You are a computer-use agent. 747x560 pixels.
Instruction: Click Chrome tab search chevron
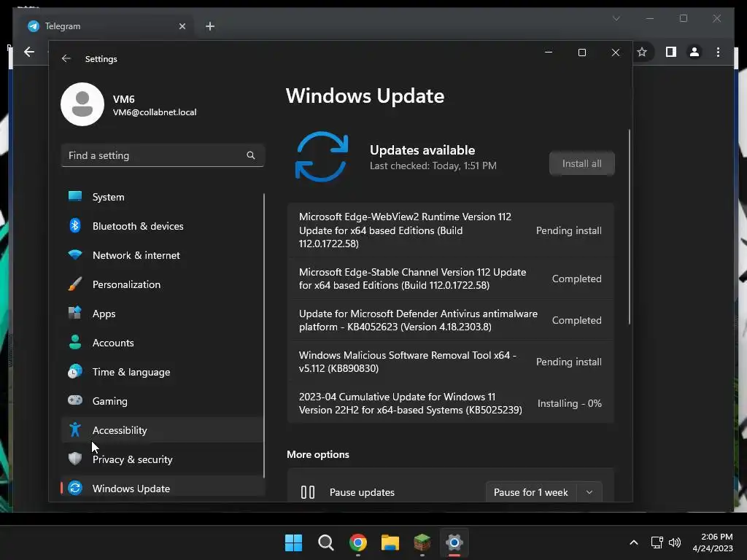(x=616, y=18)
